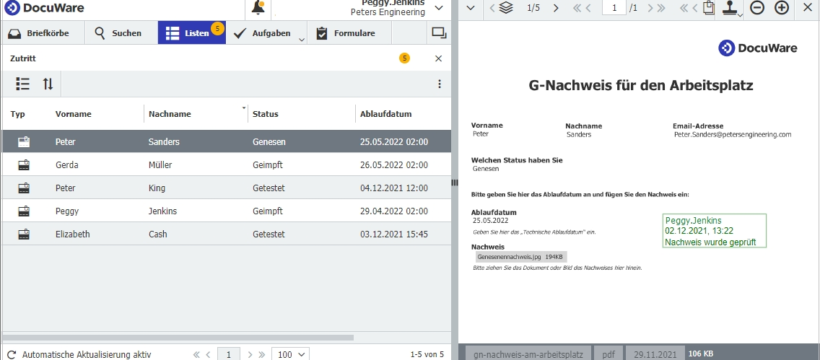Viewport: 820px width, 360px height.
Task: Click the 26.05.2022 02:00 date cell
Action: (x=394, y=165)
